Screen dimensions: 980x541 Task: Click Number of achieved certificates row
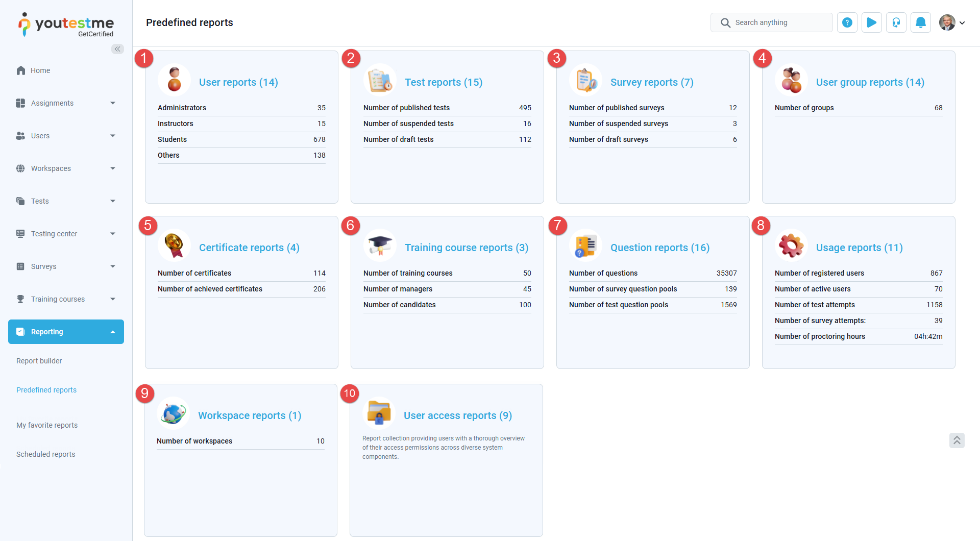point(241,289)
